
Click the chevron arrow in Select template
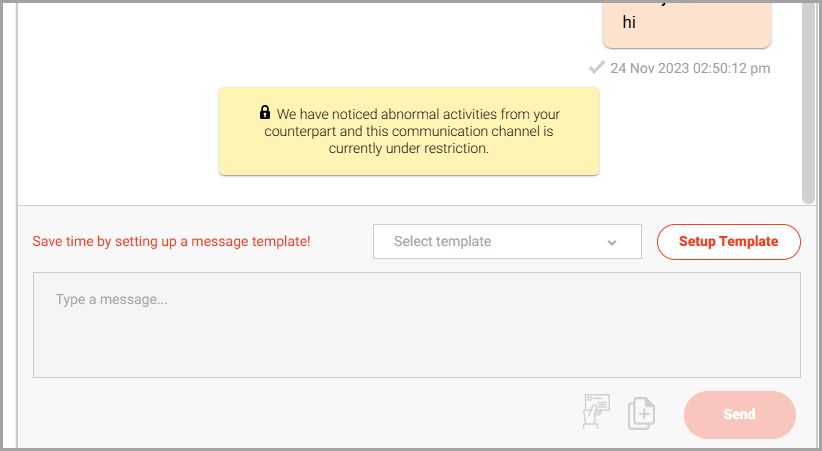pyautogui.click(x=612, y=242)
